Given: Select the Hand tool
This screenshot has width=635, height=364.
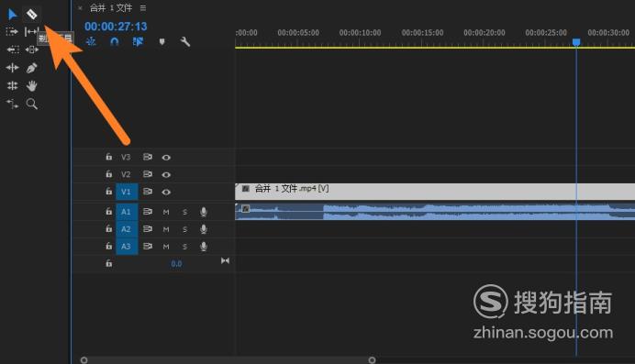Looking at the screenshot, I should [31, 86].
